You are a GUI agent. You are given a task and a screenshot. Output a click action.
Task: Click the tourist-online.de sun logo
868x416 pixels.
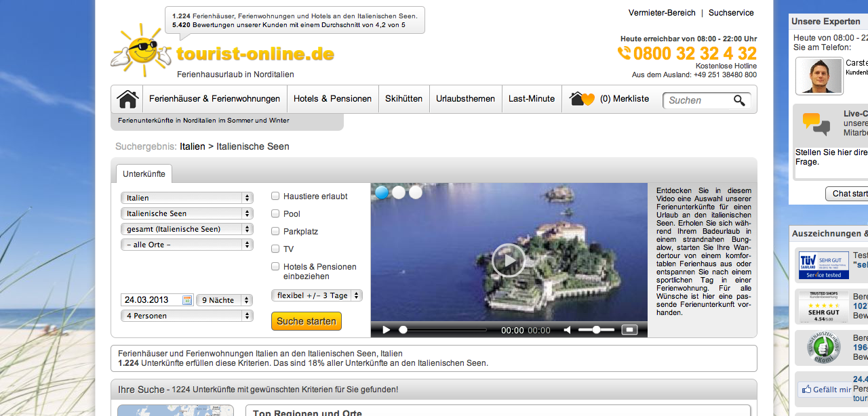point(141,51)
